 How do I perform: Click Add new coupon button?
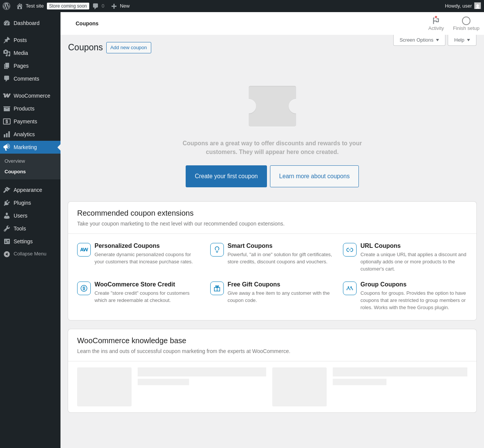pos(129,48)
